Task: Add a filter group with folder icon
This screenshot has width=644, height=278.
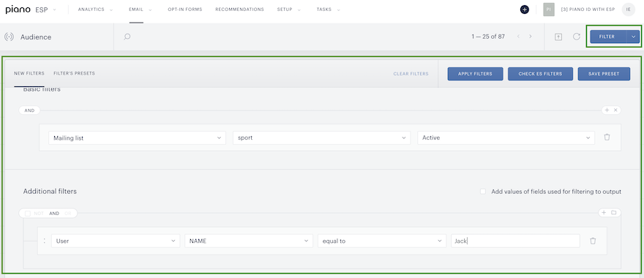Action: 614,213
